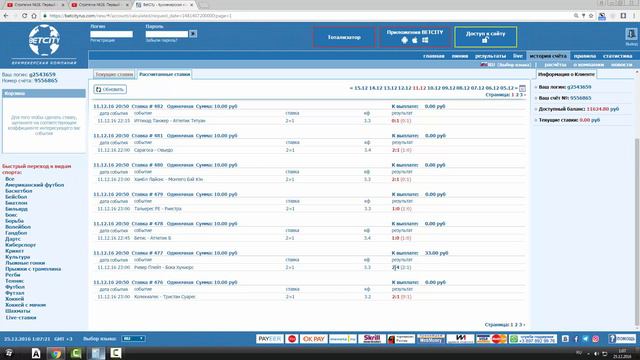Select 'Хоккей' in sports list
640x360 pixels.
click(x=15, y=299)
